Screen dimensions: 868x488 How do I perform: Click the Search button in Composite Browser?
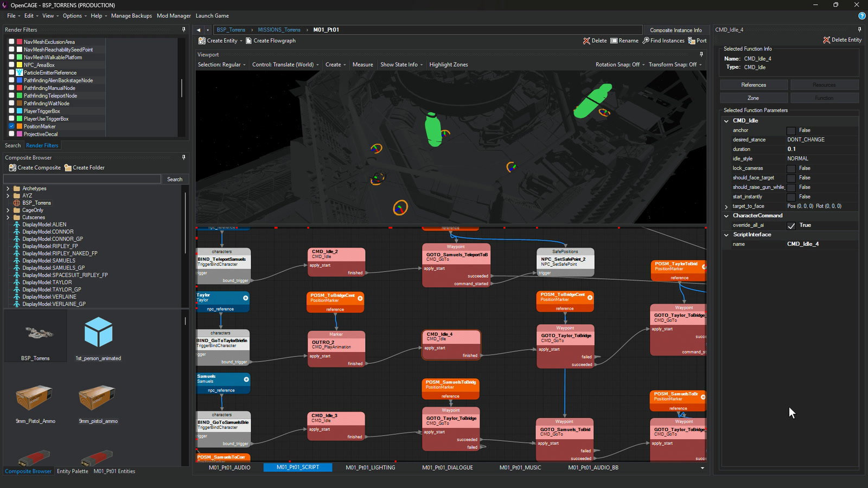175,179
